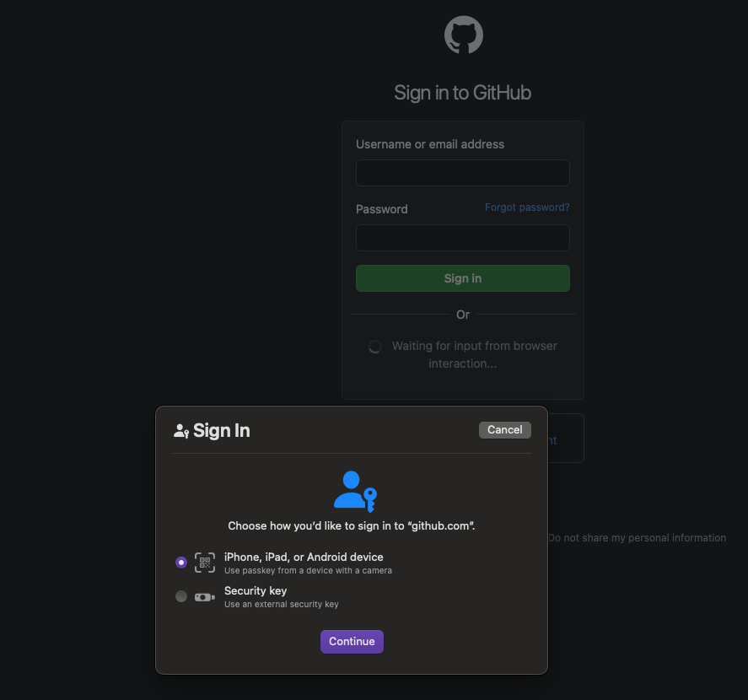
Task: Click the 'Security key' option label
Action: point(256,590)
